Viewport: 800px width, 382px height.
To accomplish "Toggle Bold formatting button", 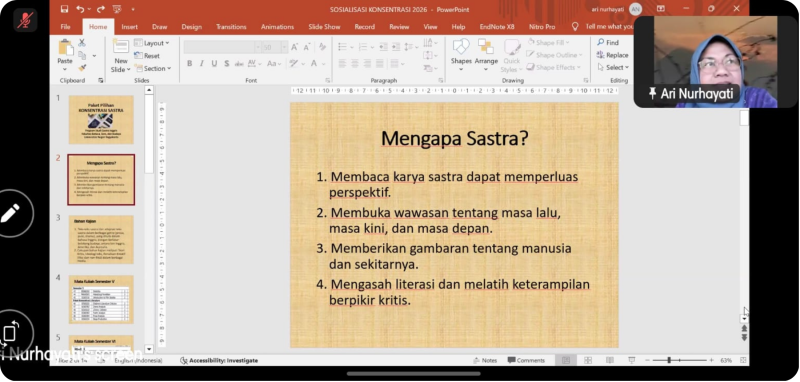I will (x=189, y=64).
